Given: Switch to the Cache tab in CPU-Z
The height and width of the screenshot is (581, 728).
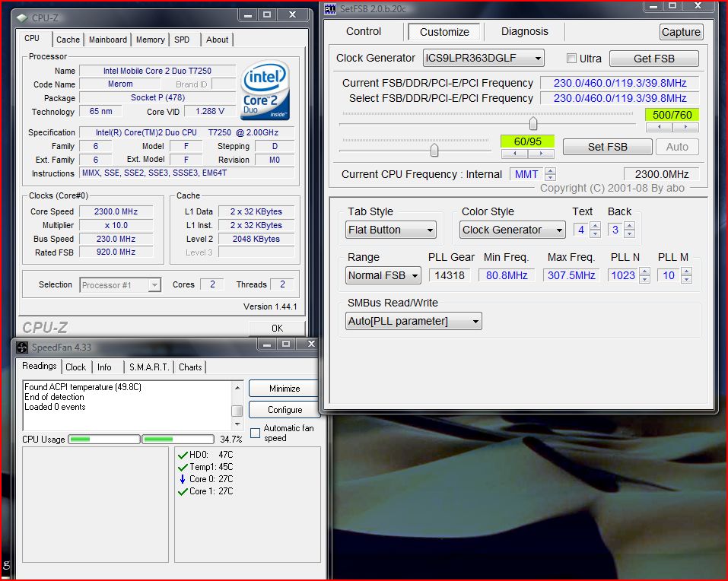Looking at the screenshot, I should point(68,40).
